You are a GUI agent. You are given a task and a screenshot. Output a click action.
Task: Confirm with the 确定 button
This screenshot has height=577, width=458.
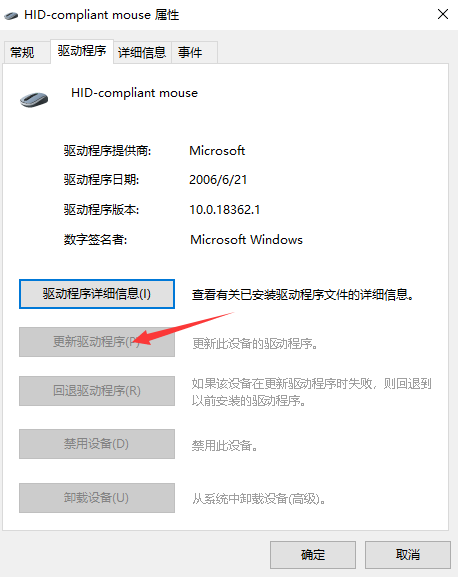point(313,555)
